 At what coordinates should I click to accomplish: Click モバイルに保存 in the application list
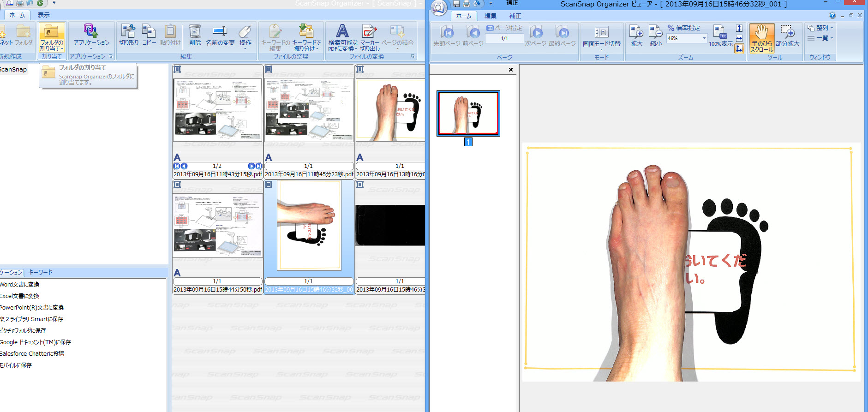(16, 365)
